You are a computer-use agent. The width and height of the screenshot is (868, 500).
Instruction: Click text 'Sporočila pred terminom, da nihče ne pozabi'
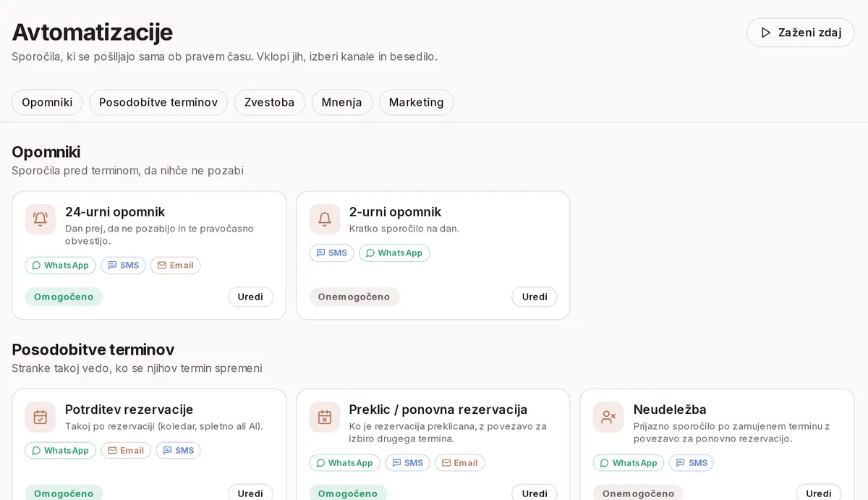(127, 171)
